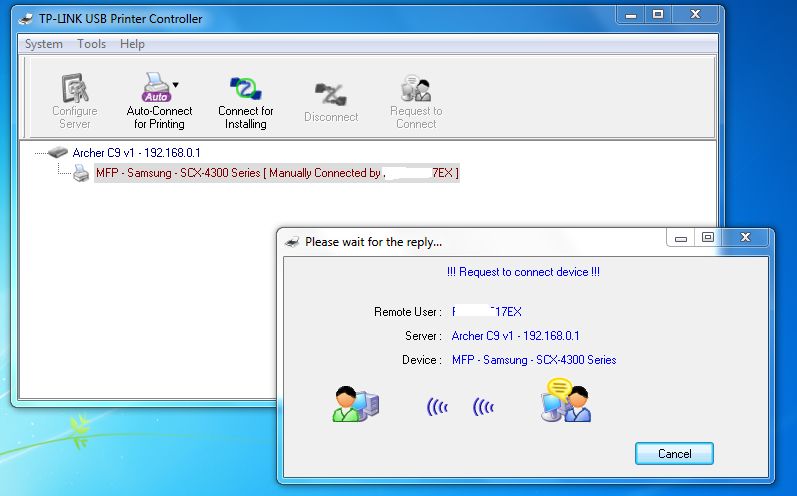Open the Tools menu

pyautogui.click(x=91, y=44)
